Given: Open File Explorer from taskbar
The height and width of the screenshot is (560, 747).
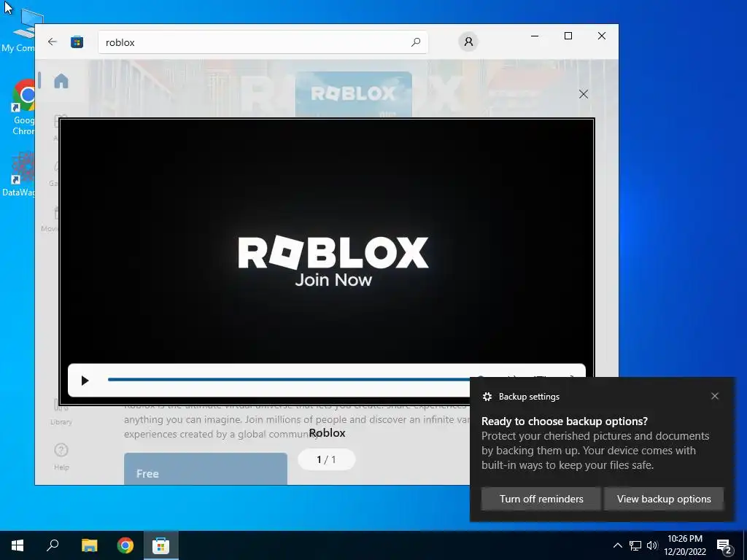Looking at the screenshot, I should (89, 545).
